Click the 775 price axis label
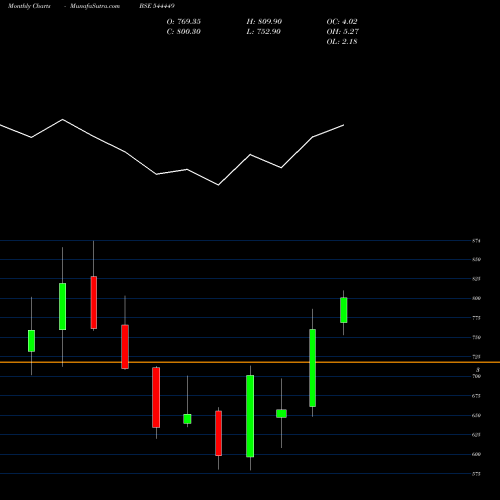 (x=476, y=318)
